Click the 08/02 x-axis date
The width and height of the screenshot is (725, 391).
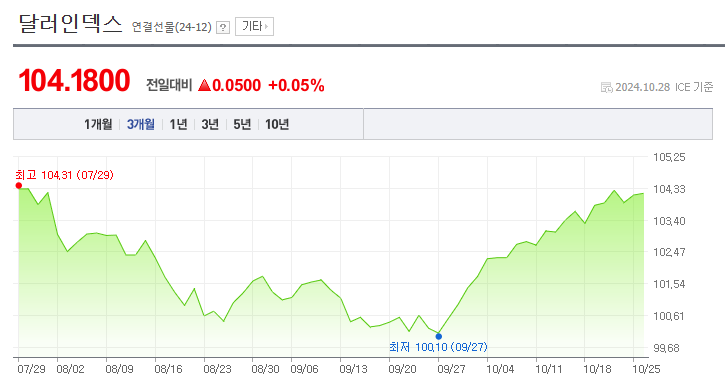[x=70, y=369]
